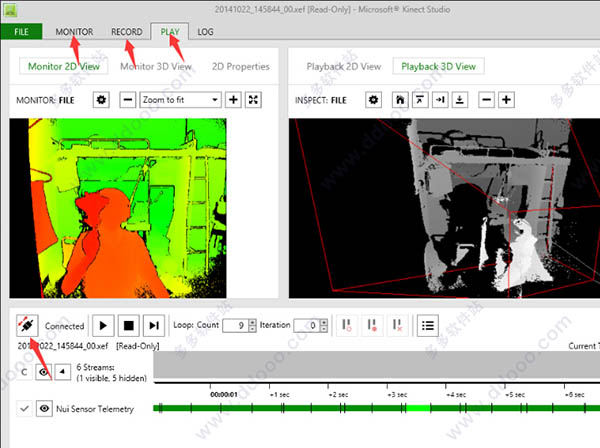Switch to the RECORD tab
This screenshot has width=600, height=448.
(x=127, y=32)
